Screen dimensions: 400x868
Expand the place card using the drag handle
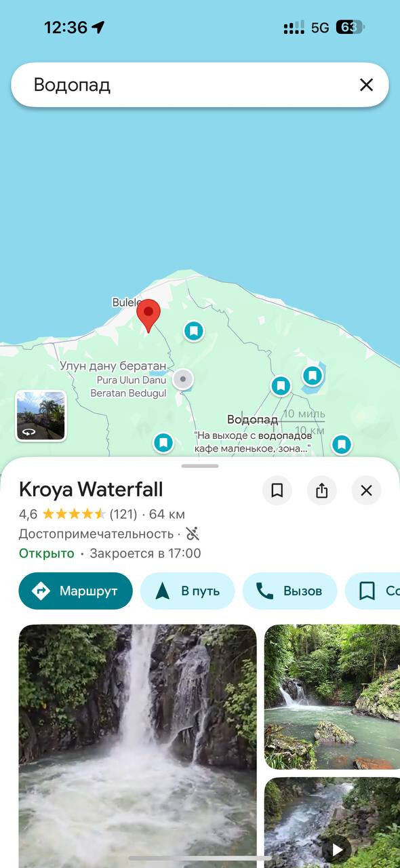coord(200,466)
